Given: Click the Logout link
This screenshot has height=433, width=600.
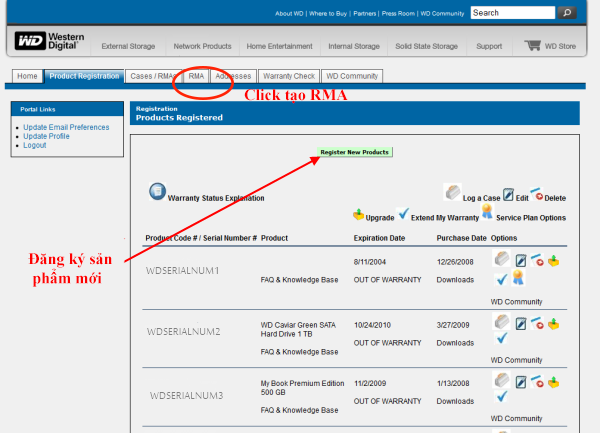Looking at the screenshot, I should coord(35,145).
